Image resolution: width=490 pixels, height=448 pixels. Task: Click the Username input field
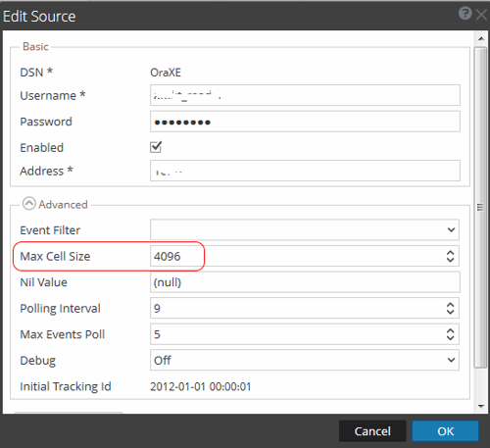coord(305,95)
